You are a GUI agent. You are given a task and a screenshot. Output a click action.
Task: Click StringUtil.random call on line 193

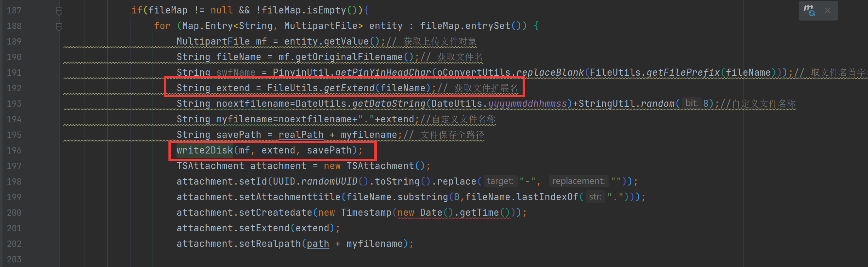(627, 104)
